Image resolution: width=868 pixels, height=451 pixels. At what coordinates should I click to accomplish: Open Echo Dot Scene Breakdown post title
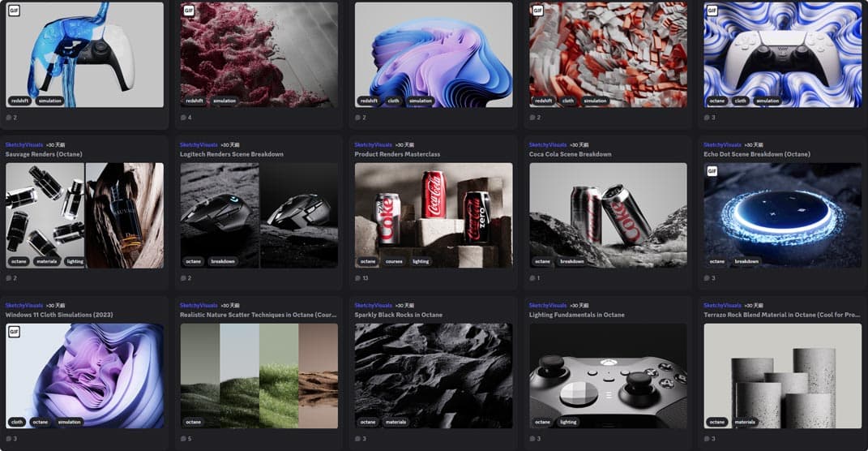tap(756, 154)
